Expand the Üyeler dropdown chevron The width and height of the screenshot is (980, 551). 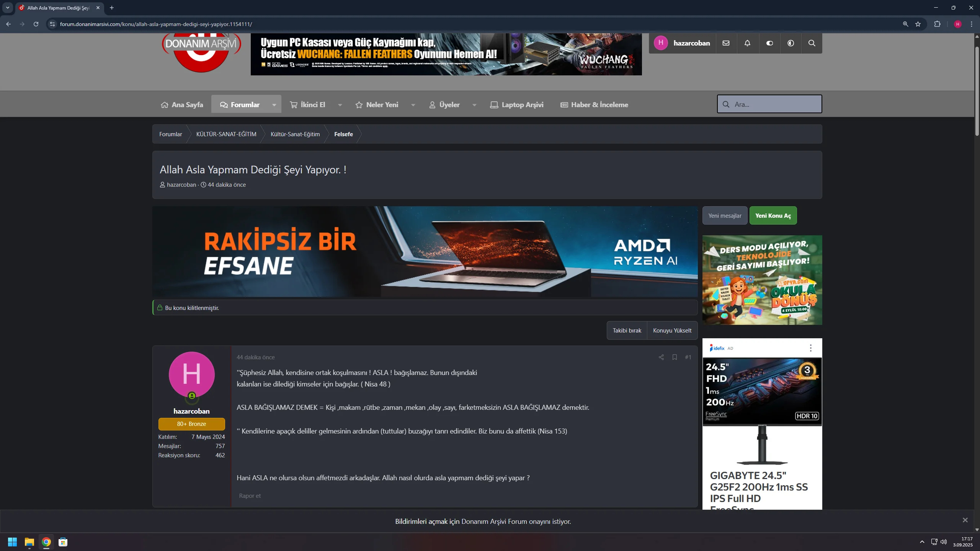click(475, 104)
